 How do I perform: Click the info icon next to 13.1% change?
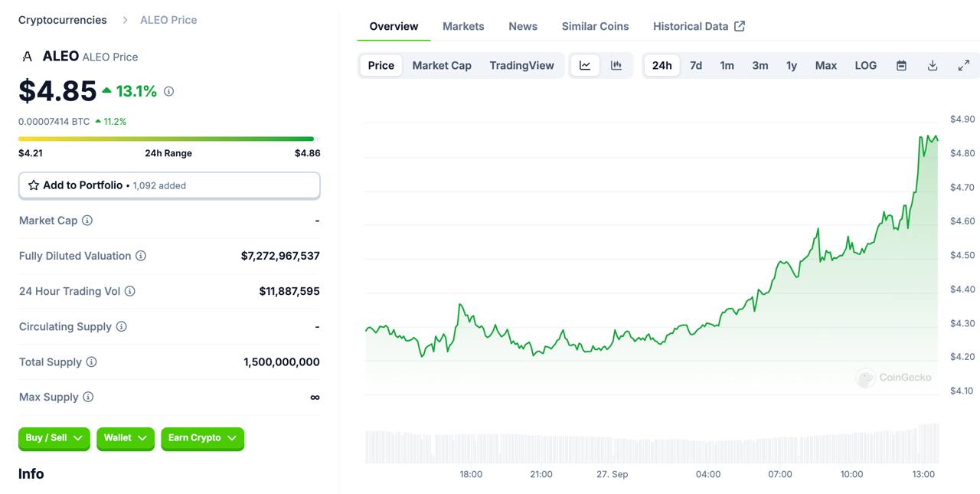(x=168, y=91)
